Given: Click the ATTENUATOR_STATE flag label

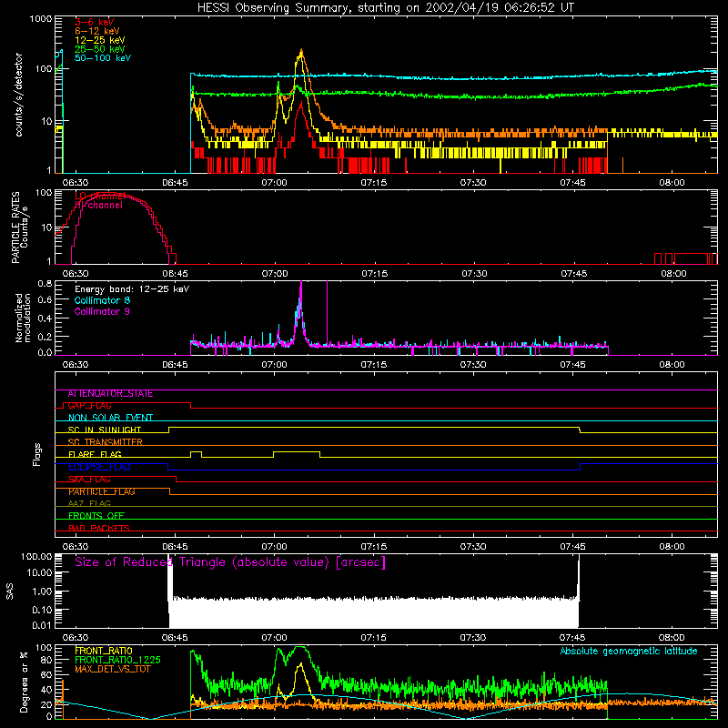Looking at the screenshot, I should [x=110, y=394].
